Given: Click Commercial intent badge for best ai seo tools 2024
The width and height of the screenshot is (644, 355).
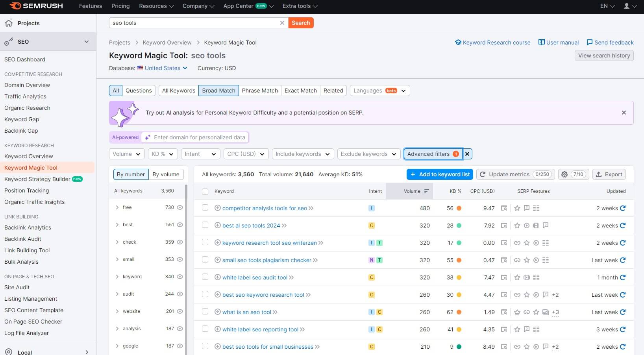Looking at the screenshot, I should point(371,226).
